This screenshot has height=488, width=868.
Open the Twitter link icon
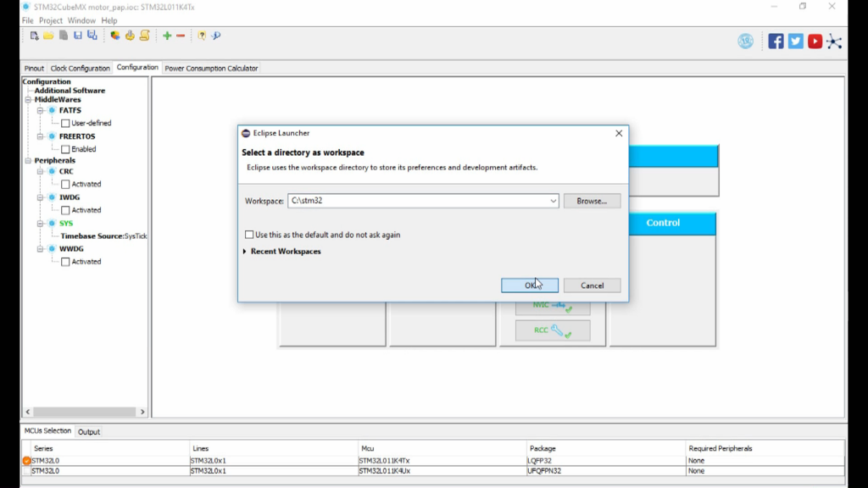point(795,41)
